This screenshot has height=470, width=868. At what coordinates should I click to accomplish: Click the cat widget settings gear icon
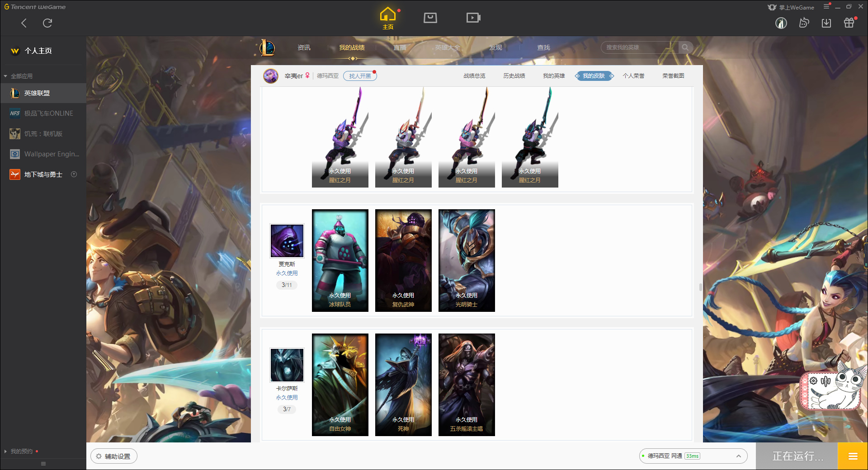(813, 381)
